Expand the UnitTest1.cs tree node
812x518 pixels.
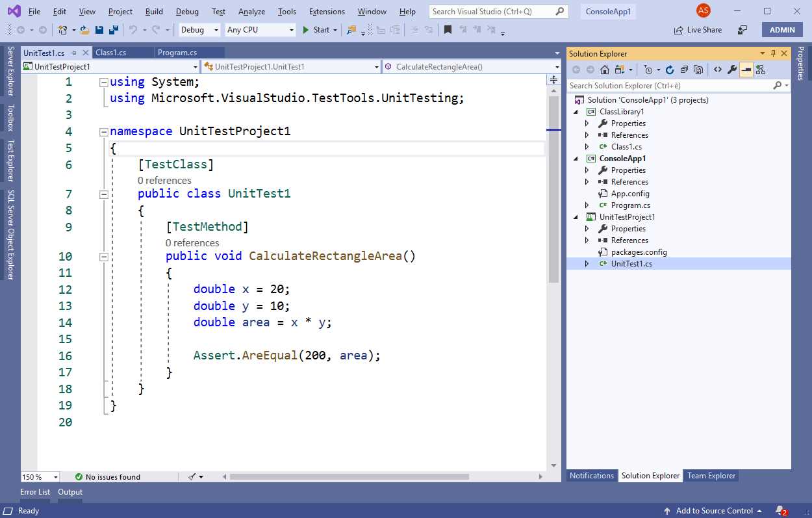tap(587, 264)
